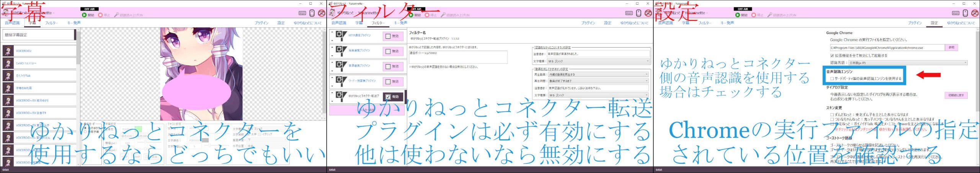Click the mouse icon in the フィルター window
This screenshot has height=173, width=980.
click(x=639, y=13)
